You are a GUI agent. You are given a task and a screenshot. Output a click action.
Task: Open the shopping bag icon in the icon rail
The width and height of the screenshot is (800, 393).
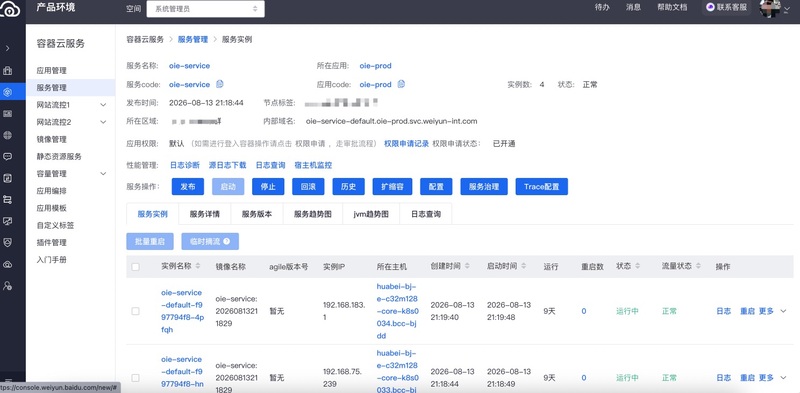[7, 70]
